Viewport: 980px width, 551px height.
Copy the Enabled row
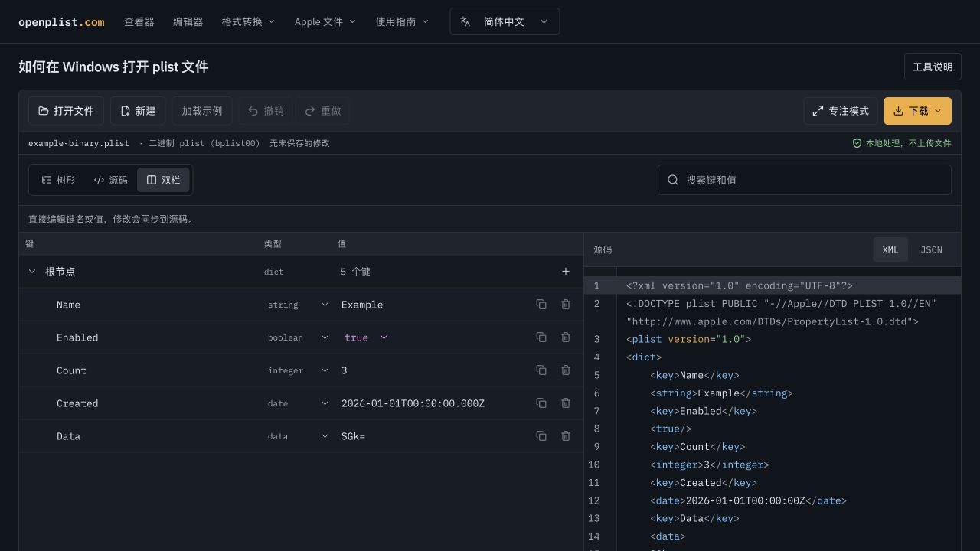pos(541,337)
